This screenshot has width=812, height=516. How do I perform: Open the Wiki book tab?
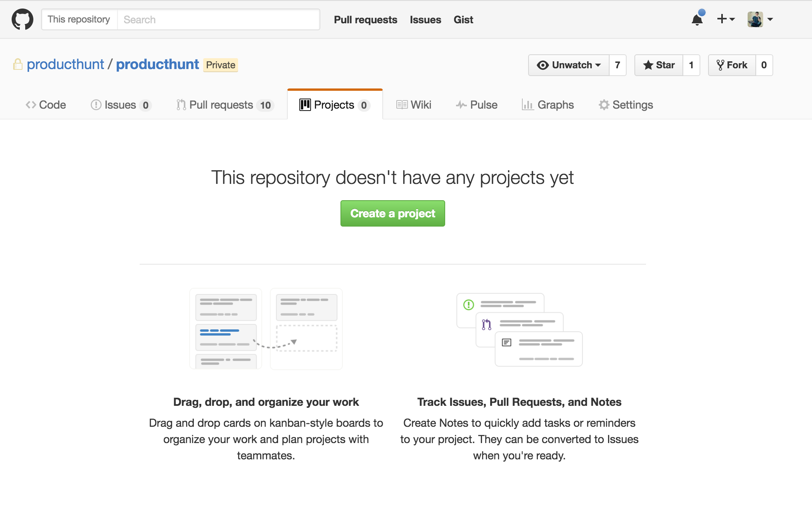(414, 105)
